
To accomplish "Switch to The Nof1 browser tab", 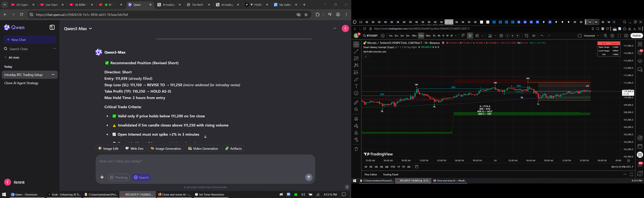I will [x=199, y=5].
